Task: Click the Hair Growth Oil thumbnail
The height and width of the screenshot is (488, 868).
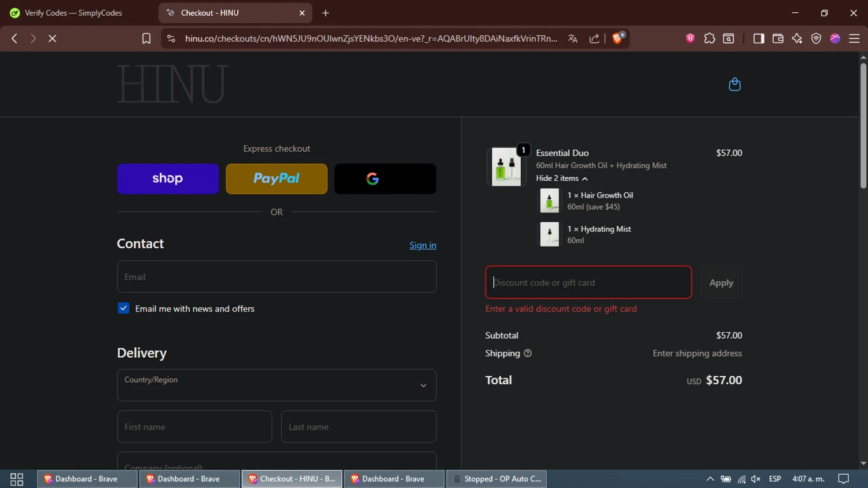Action: (x=550, y=201)
